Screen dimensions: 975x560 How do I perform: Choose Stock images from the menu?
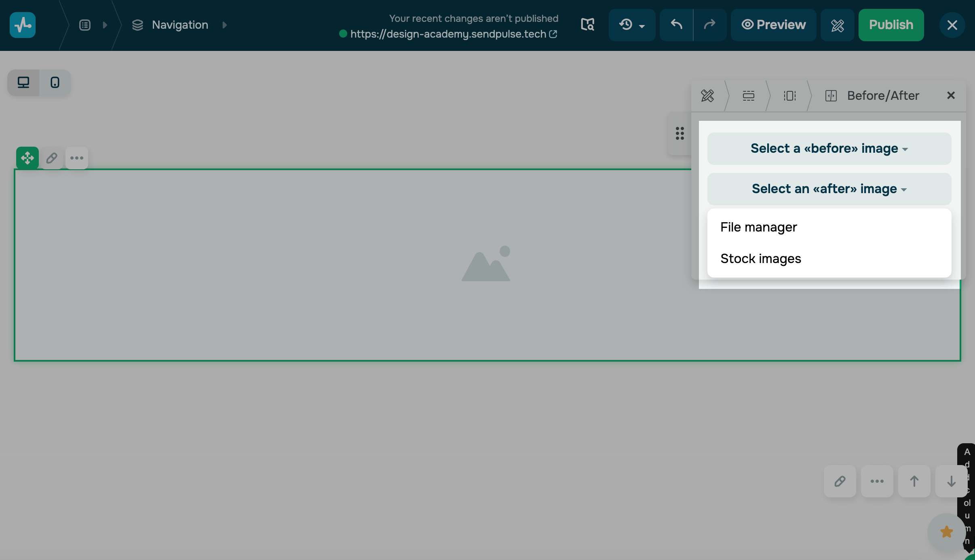click(x=761, y=259)
